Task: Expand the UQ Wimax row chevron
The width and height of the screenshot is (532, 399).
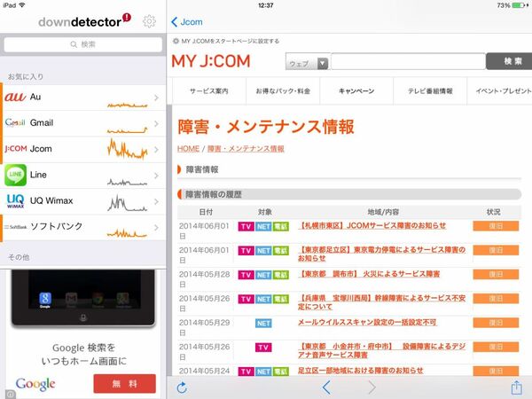Action: (156, 201)
